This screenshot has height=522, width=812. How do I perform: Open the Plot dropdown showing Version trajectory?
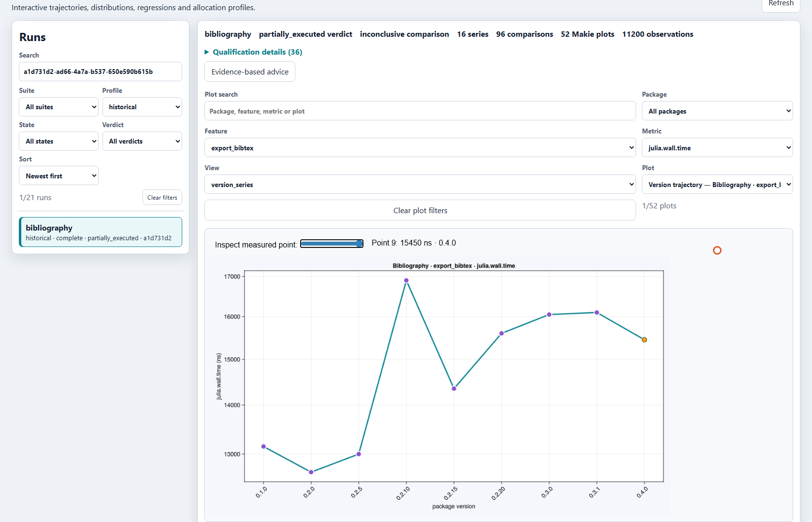coord(717,185)
